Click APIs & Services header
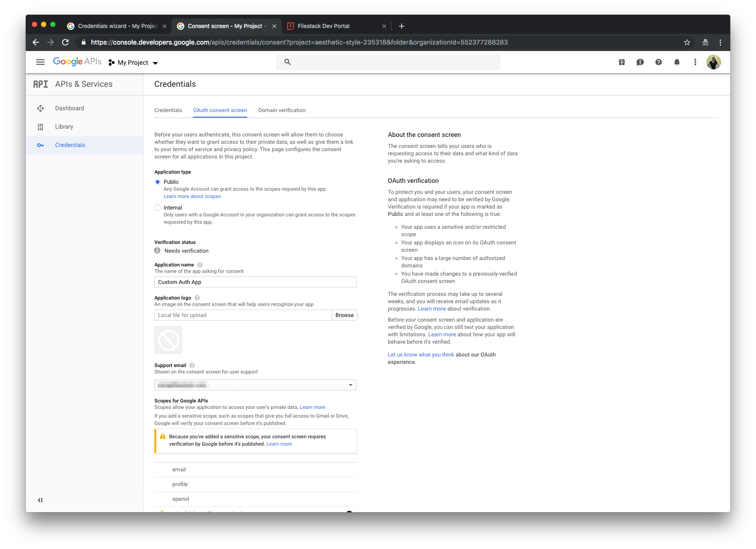 point(84,84)
